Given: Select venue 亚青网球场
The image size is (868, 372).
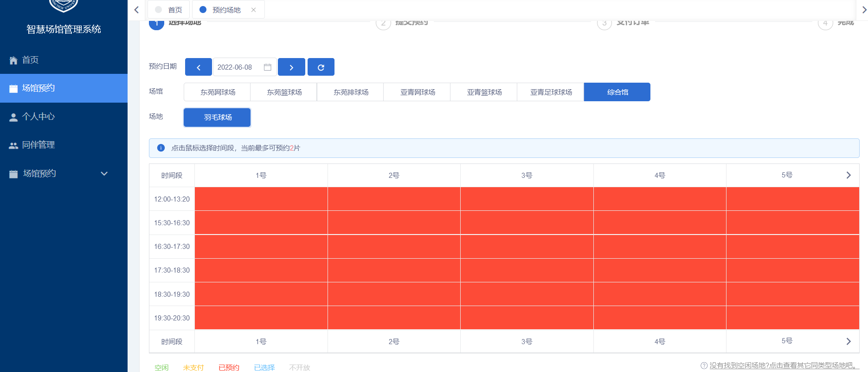Looking at the screenshot, I should click(x=418, y=92).
